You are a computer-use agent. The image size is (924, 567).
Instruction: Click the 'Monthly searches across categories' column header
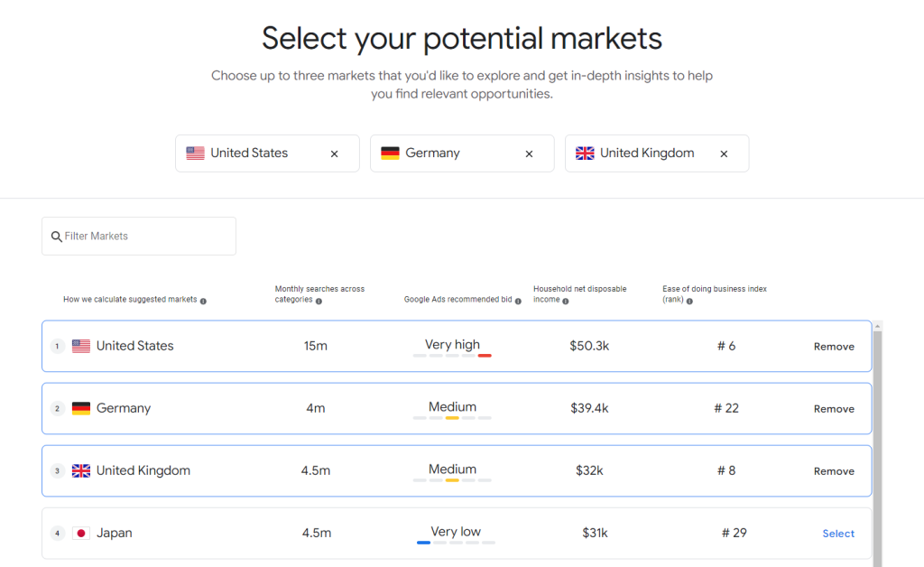click(x=319, y=294)
